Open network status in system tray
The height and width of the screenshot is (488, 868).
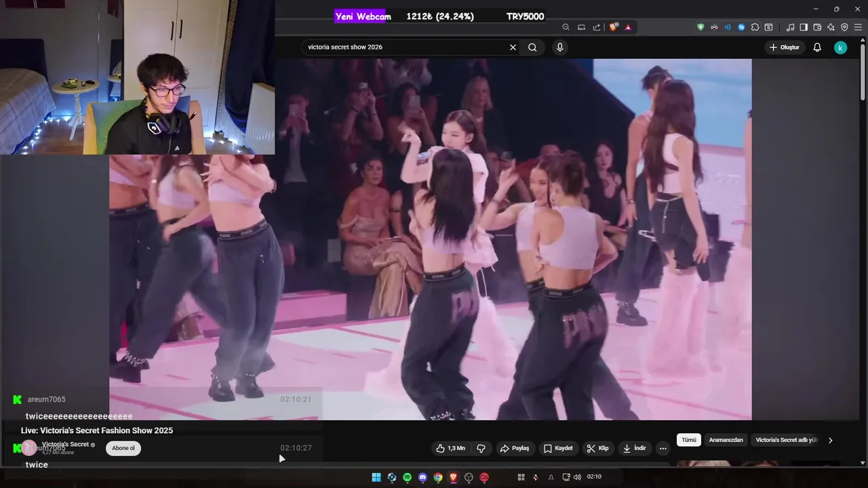click(566, 477)
